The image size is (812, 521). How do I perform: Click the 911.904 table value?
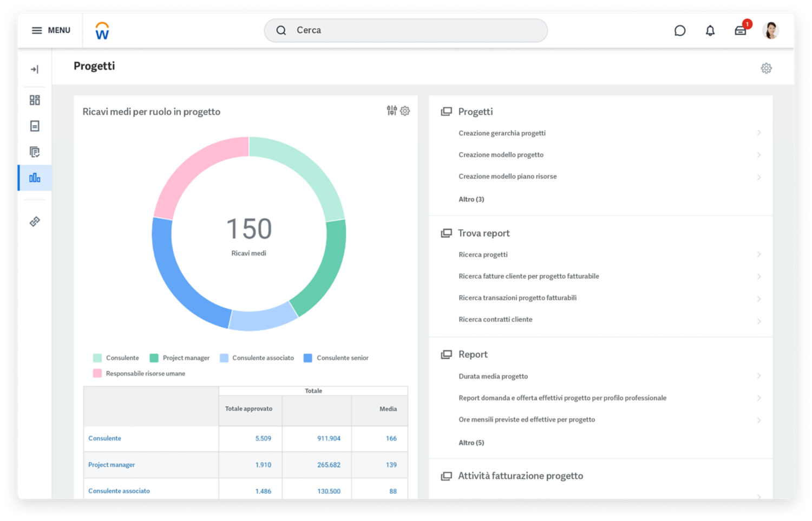[329, 439]
